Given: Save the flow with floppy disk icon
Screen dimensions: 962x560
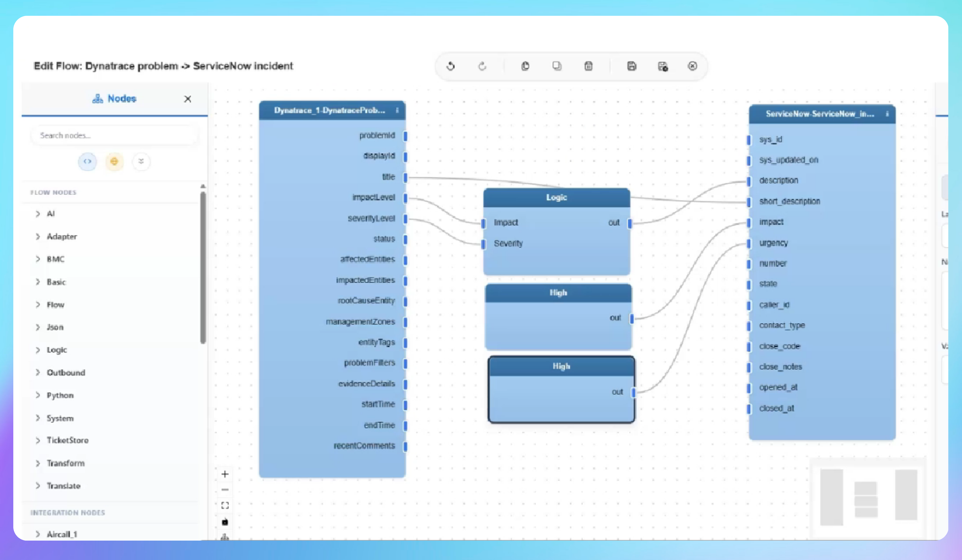Looking at the screenshot, I should (x=632, y=66).
